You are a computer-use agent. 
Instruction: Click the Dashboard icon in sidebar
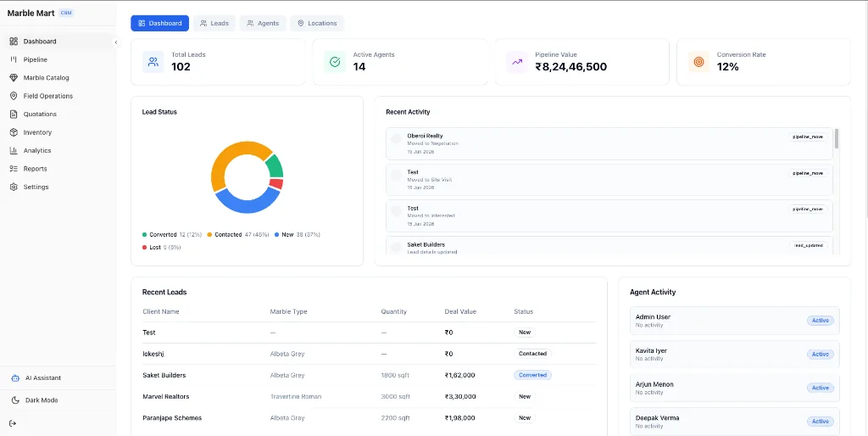pos(14,42)
